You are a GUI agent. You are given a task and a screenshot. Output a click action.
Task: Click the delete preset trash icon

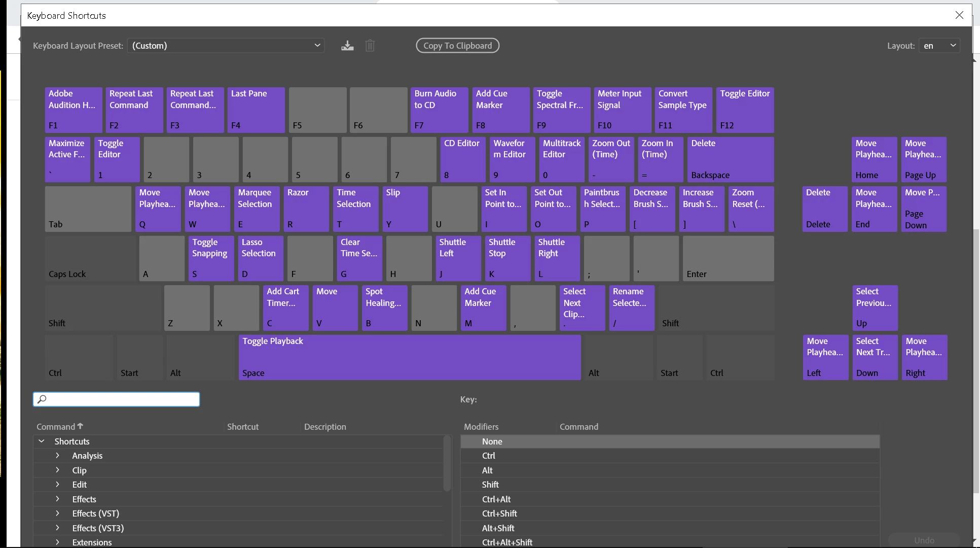tap(370, 46)
